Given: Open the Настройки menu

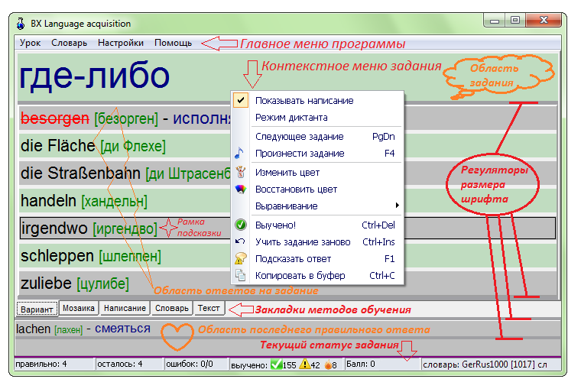Looking at the screenshot, I should pos(121,43).
